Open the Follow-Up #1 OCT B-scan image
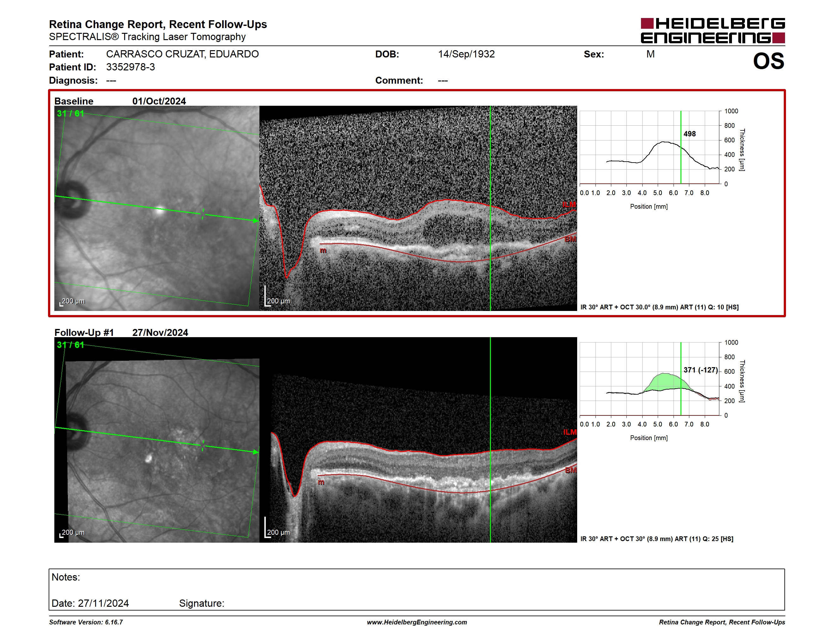This screenshot has width=834, height=644. pos(418,440)
